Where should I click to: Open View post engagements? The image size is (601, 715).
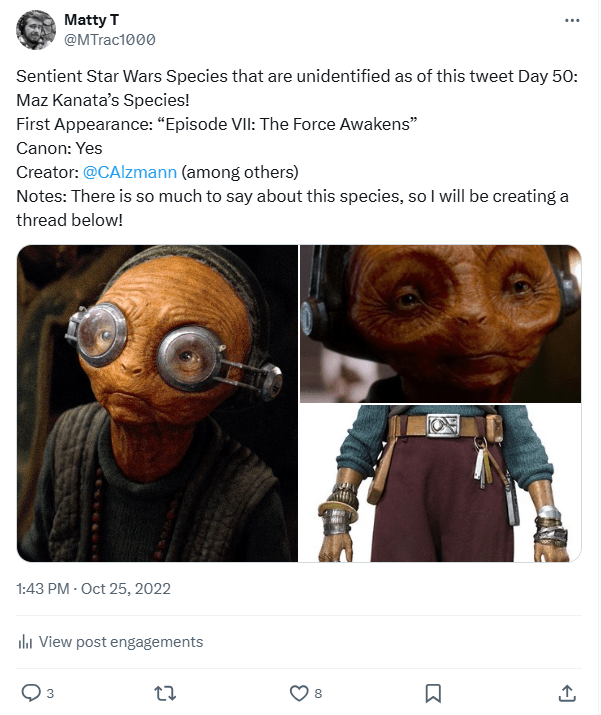[110, 642]
